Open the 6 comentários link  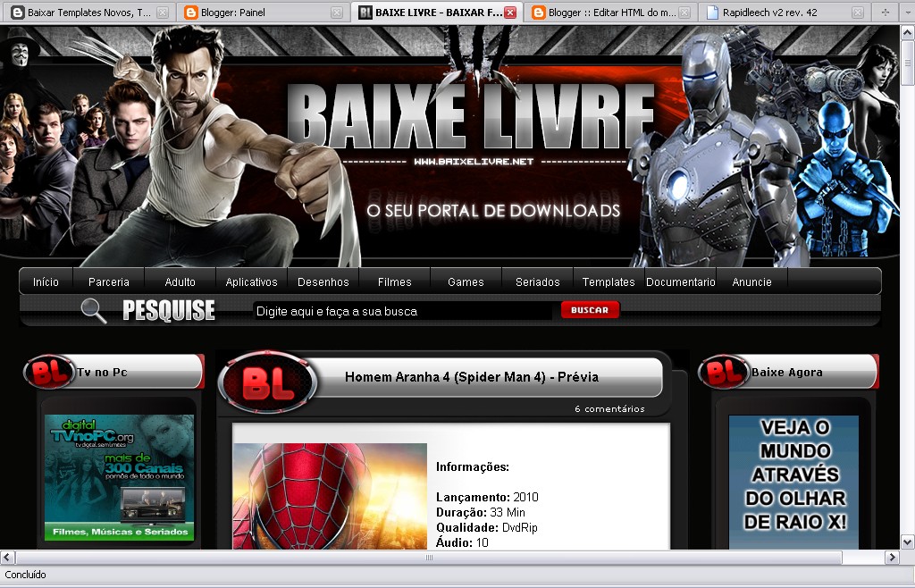609,409
